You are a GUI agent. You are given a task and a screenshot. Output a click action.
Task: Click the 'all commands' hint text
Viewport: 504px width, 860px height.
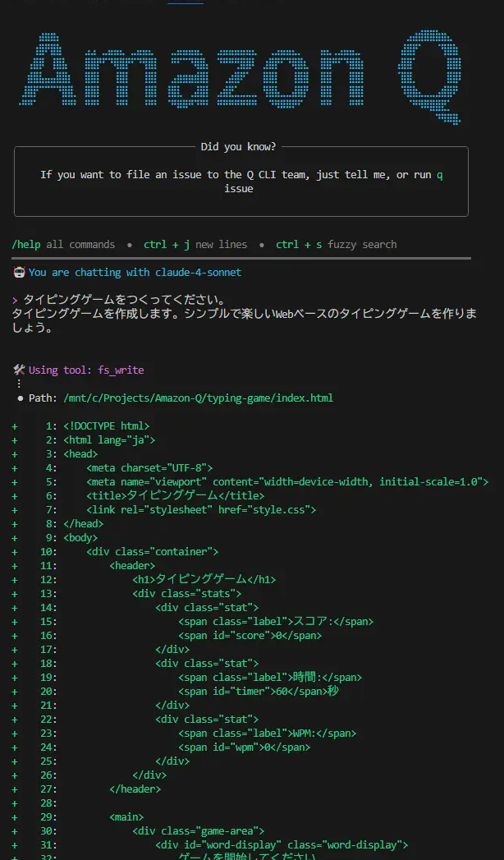[80, 245]
